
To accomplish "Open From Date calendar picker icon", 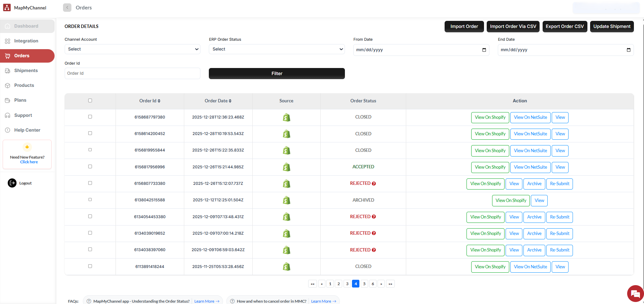I will (x=484, y=50).
